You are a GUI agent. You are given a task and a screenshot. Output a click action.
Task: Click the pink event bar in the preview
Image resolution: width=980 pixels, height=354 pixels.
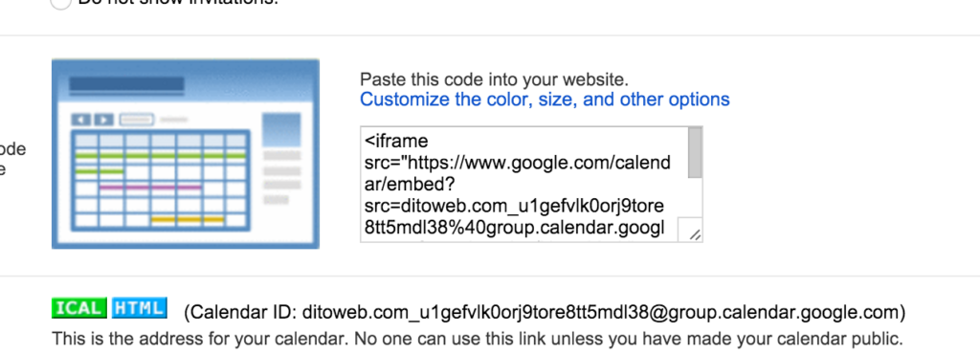coord(150,187)
